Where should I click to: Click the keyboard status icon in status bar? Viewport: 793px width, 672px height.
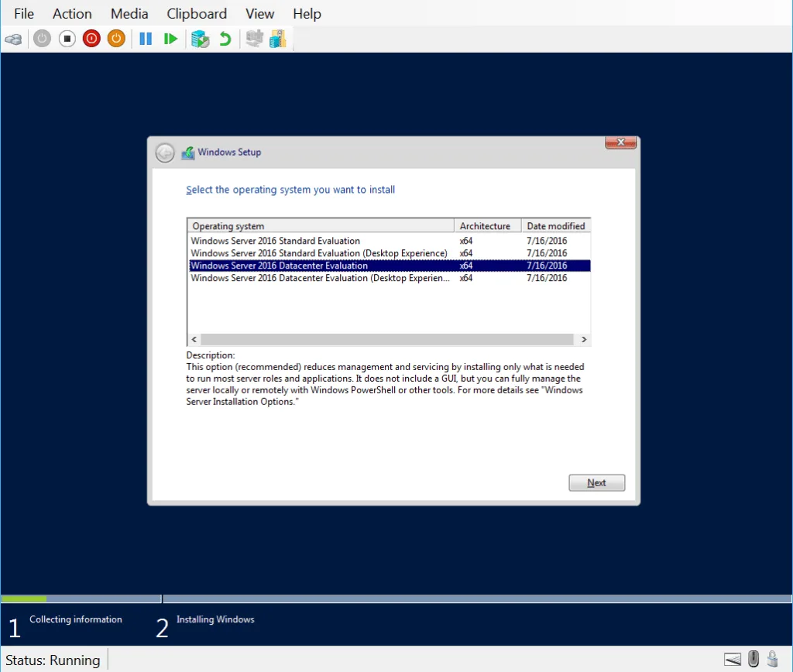tap(733, 660)
